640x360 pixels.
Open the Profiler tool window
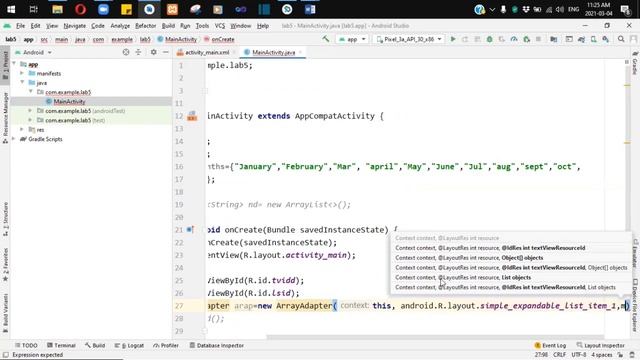(166, 345)
